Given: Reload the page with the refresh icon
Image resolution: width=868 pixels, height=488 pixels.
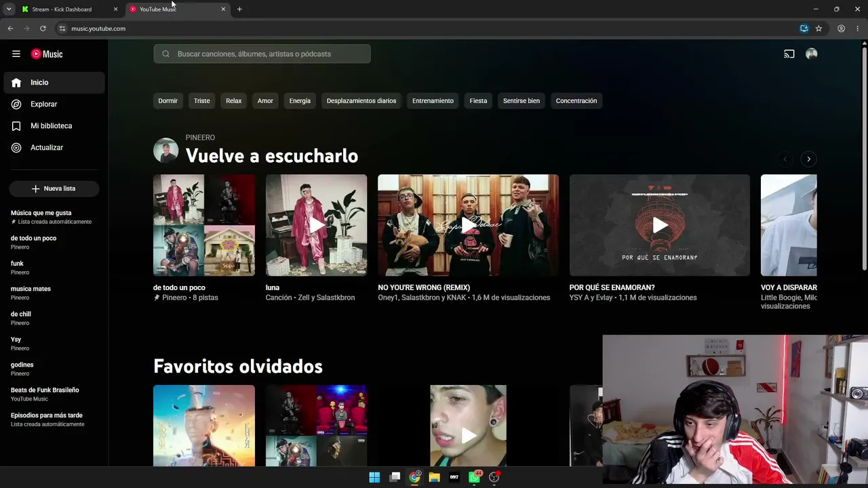Looking at the screenshot, I should pos(43,28).
